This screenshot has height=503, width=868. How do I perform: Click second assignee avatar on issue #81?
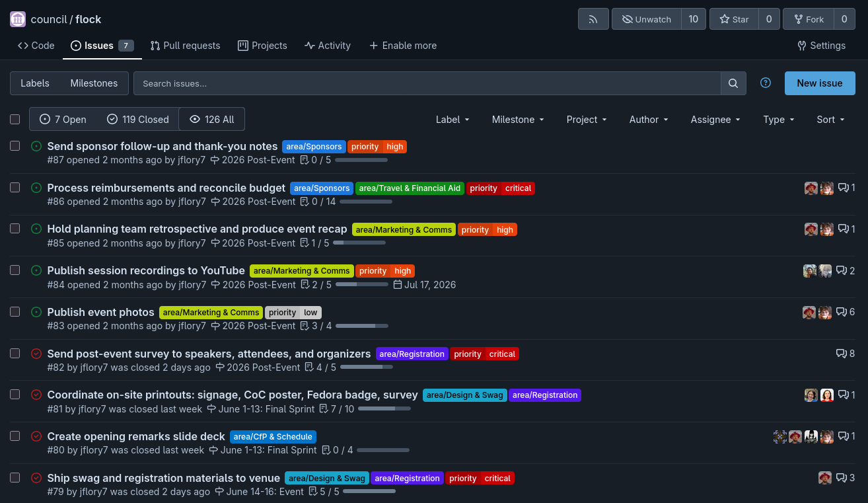click(x=827, y=395)
